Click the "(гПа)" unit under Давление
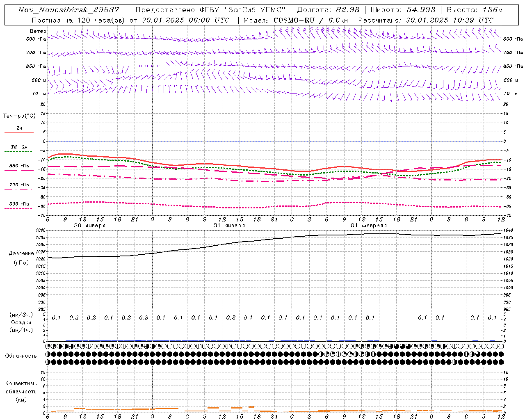This screenshot has height=420, width=525. pos(21,262)
